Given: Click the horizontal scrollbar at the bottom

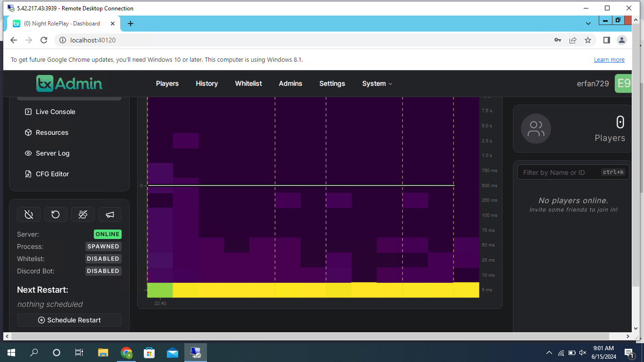Looking at the screenshot, I should point(311,337).
